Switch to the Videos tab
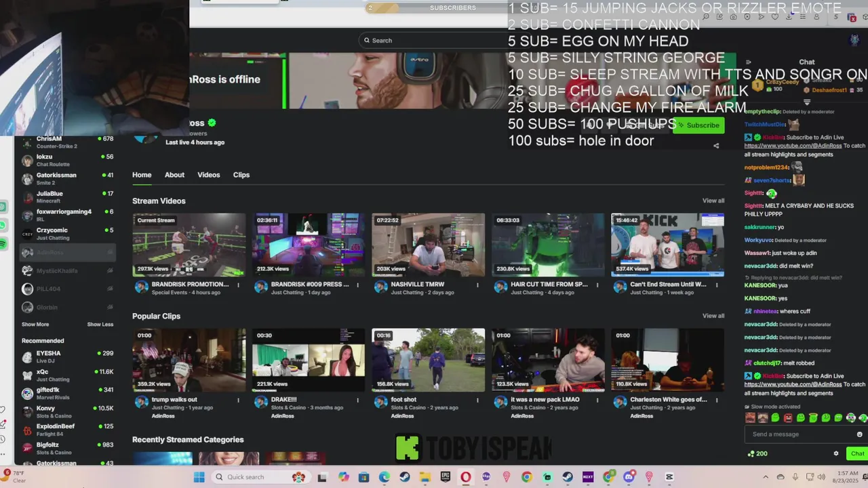The height and width of the screenshot is (488, 868). pyautogui.click(x=209, y=175)
